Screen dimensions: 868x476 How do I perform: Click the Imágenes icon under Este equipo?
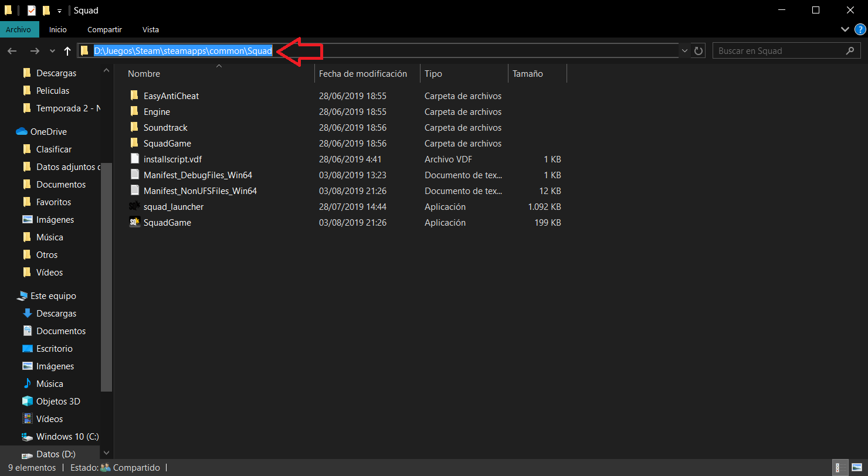click(x=27, y=366)
